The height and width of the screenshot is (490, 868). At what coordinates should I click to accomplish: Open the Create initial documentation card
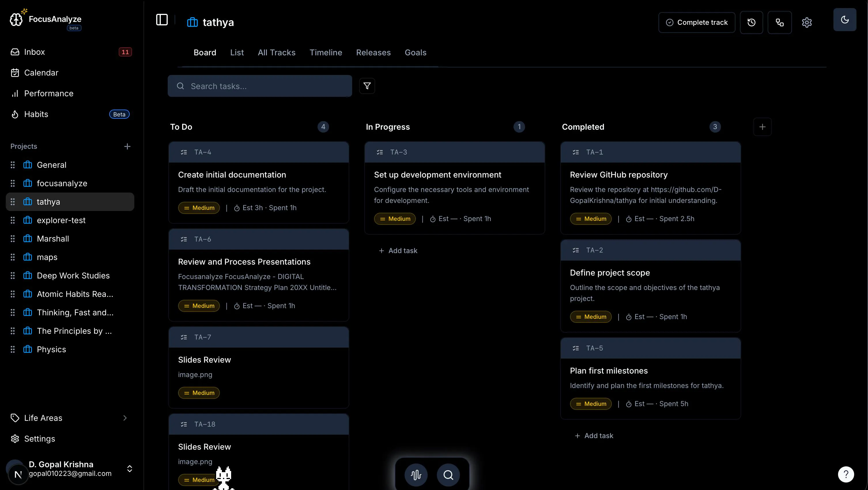point(258,182)
